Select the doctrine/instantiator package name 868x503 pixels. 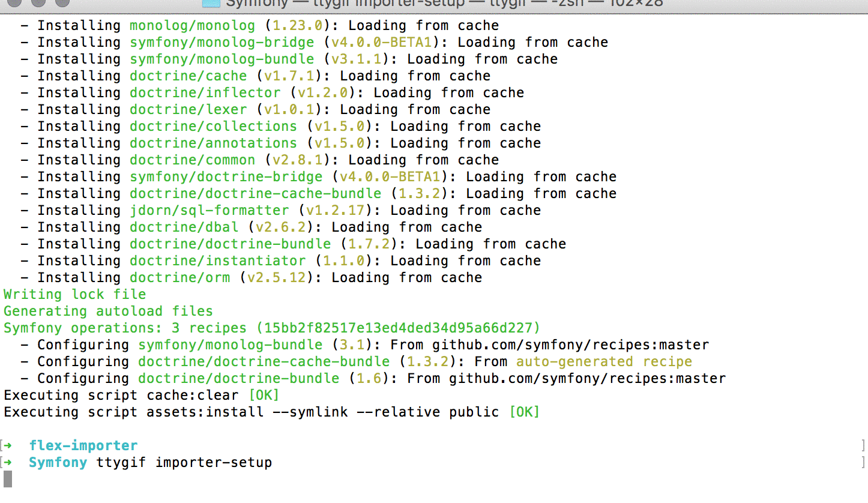click(x=217, y=261)
